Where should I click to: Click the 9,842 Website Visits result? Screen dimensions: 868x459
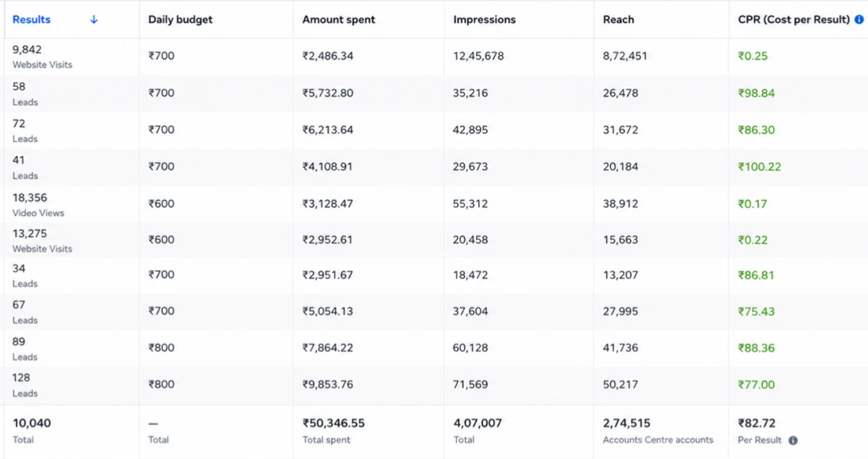pos(42,56)
